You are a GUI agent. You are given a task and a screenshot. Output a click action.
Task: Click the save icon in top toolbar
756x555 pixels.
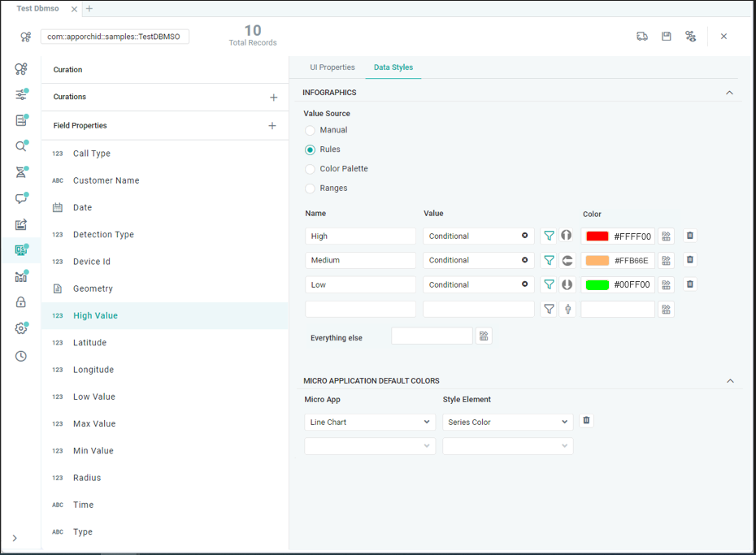coord(666,37)
